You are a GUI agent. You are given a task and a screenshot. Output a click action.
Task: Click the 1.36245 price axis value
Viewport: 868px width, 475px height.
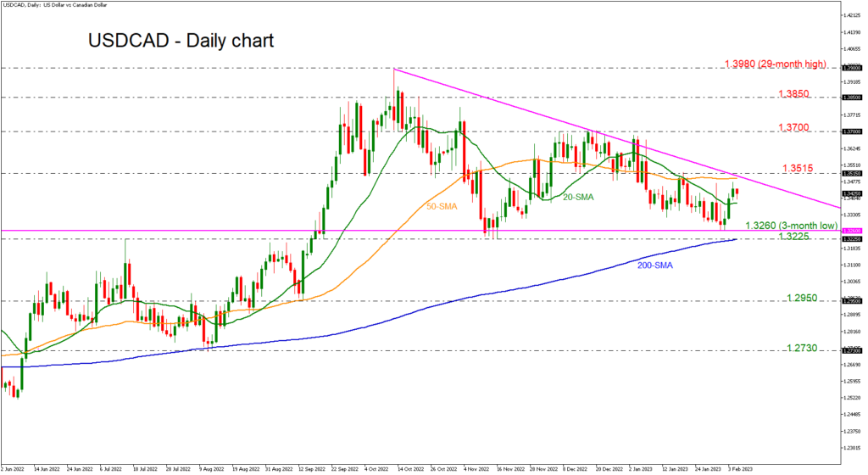coord(852,148)
